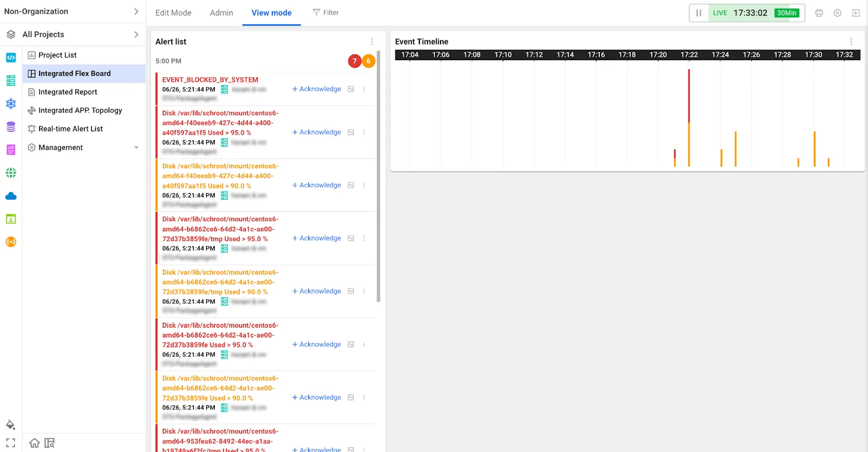This screenshot has height=452, width=868.
Task: Open Integrated APP. Topology in sidebar
Action: [84, 111]
